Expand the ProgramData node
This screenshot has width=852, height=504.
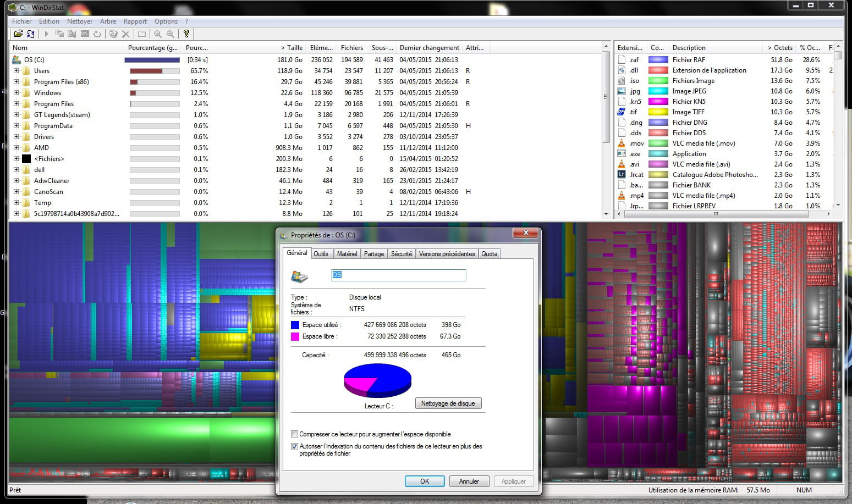pos(16,125)
